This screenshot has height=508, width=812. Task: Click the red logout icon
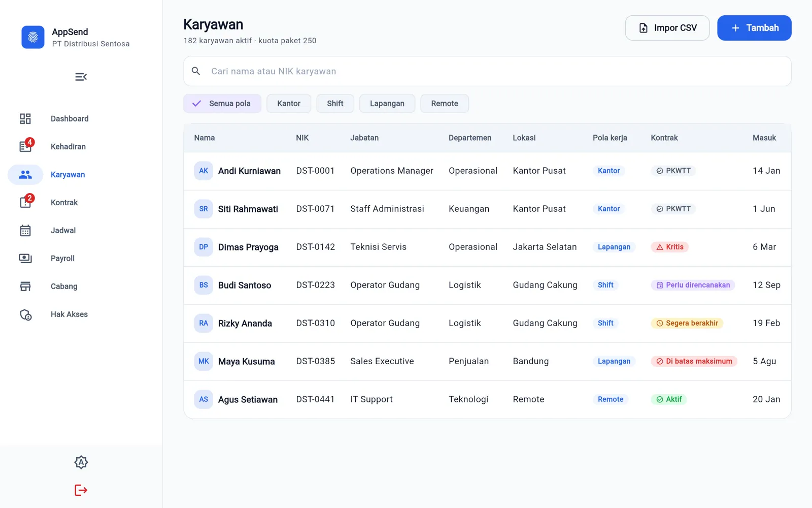(x=81, y=490)
